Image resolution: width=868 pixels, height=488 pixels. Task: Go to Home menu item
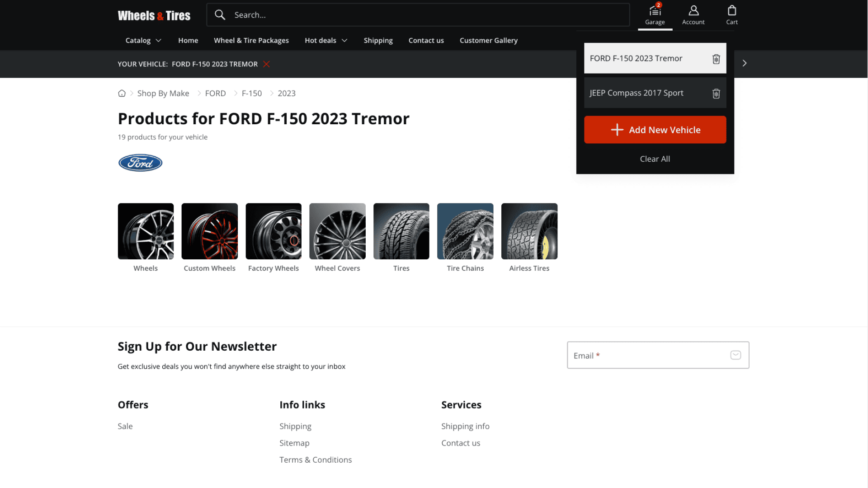click(x=188, y=41)
